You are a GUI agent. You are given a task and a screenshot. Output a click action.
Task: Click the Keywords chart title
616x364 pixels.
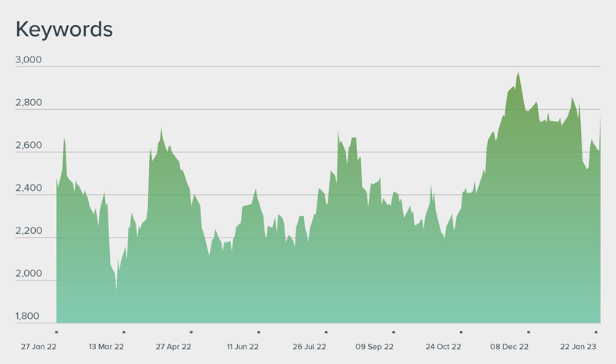coord(65,29)
